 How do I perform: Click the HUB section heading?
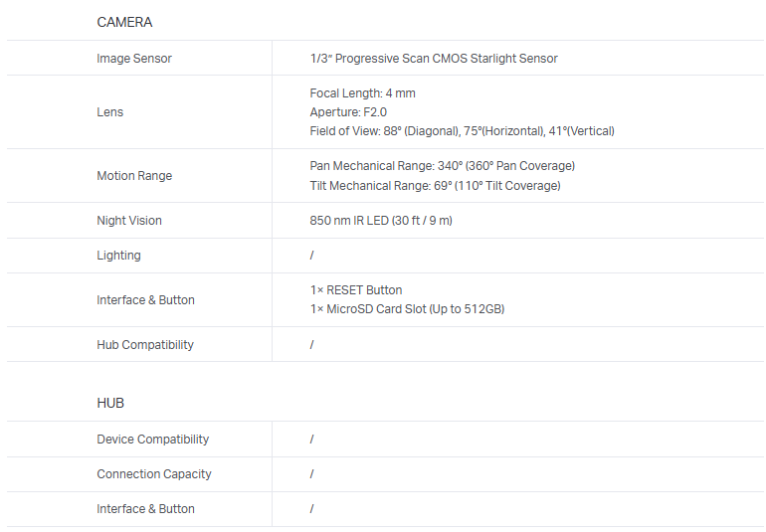110,403
